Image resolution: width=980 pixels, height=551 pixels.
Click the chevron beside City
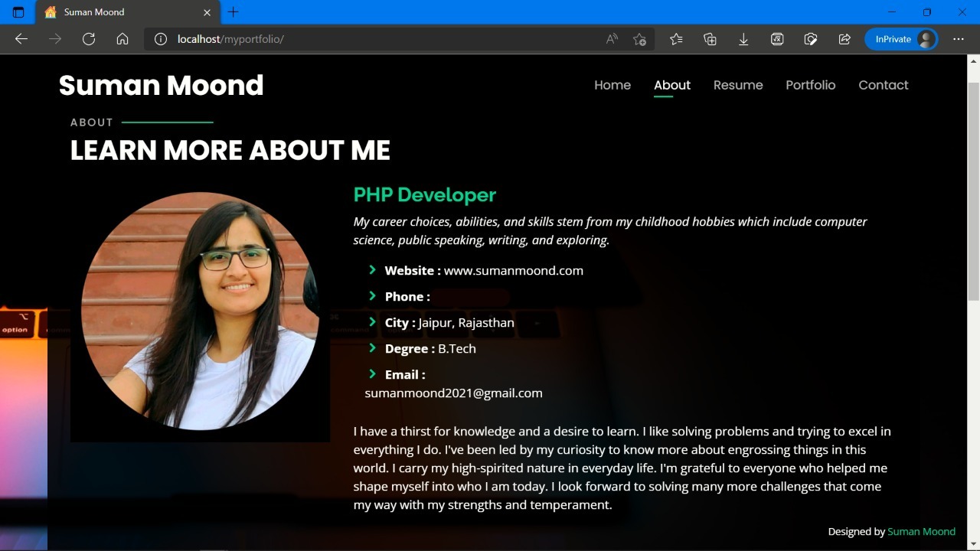click(372, 321)
